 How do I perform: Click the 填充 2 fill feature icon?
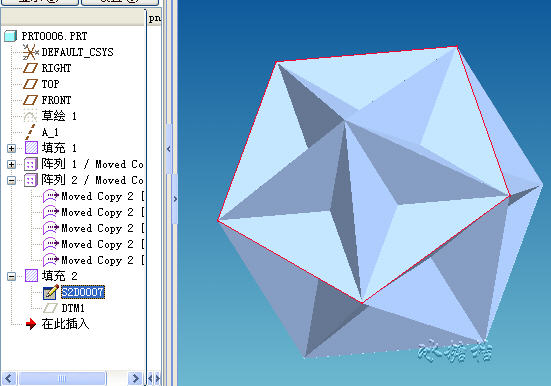(31, 276)
